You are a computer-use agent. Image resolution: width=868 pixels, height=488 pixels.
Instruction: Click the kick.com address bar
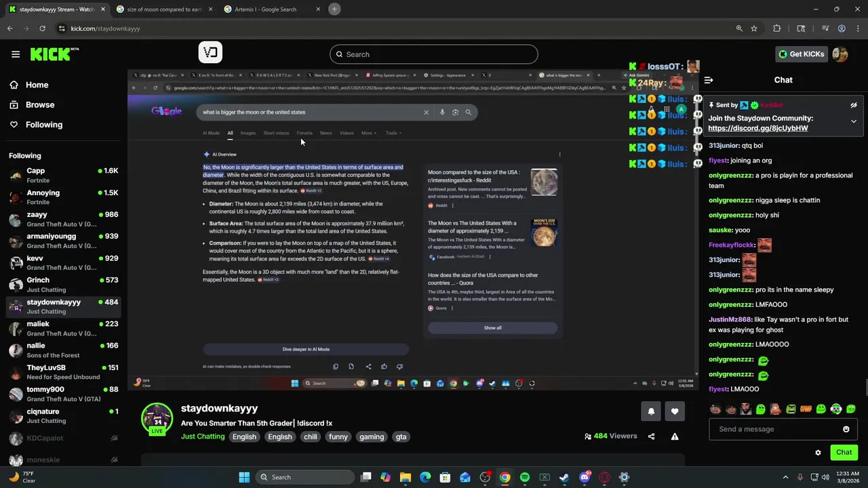tap(393, 28)
